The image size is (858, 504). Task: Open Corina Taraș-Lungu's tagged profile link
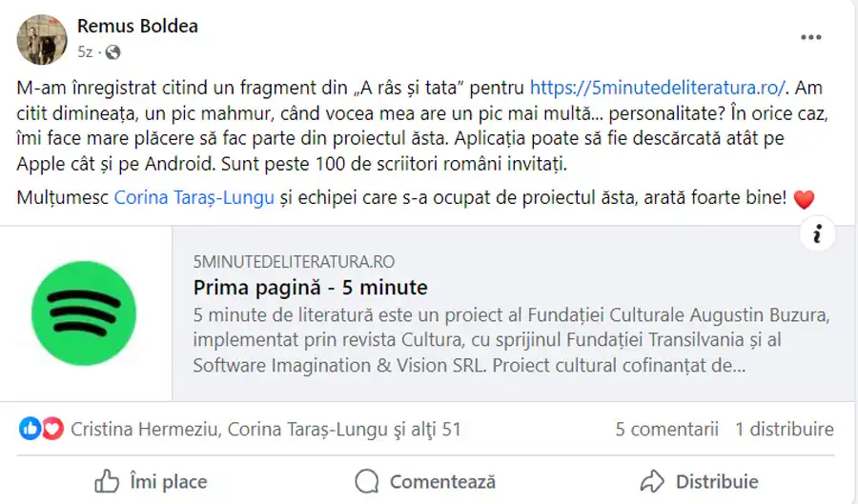(x=194, y=199)
